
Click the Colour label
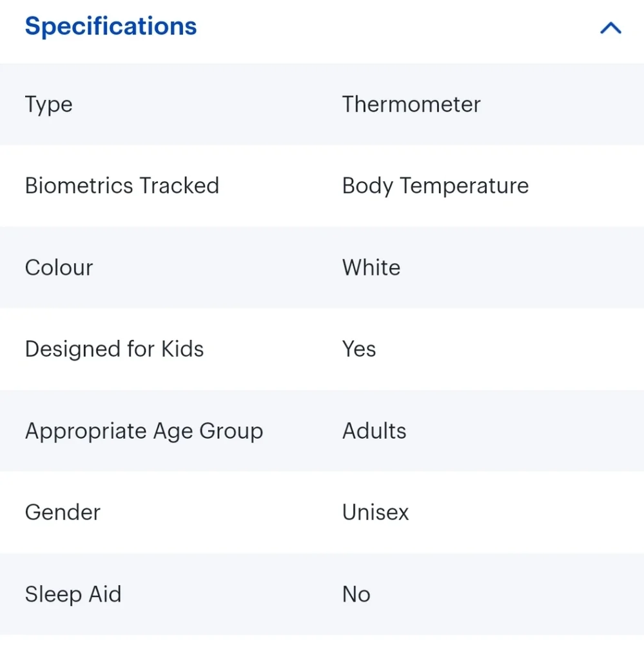coord(59,268)
